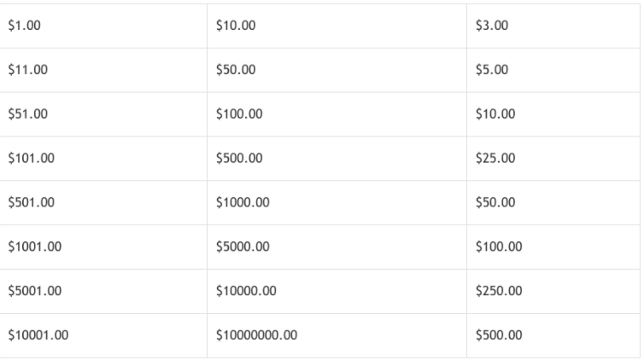Select the $10001.00 cell
The height and width of the screenshot is (360, 644).
pos(103,335)
